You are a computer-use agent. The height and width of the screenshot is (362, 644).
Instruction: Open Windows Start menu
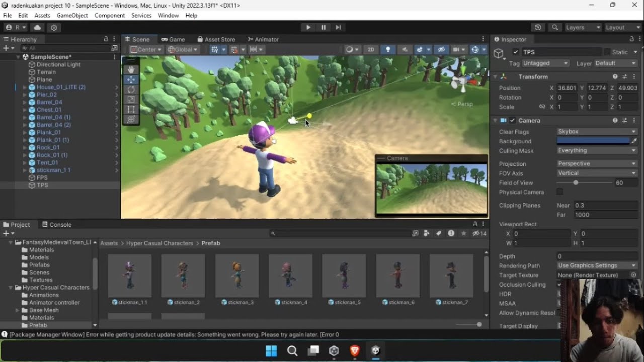coord(271,350)
